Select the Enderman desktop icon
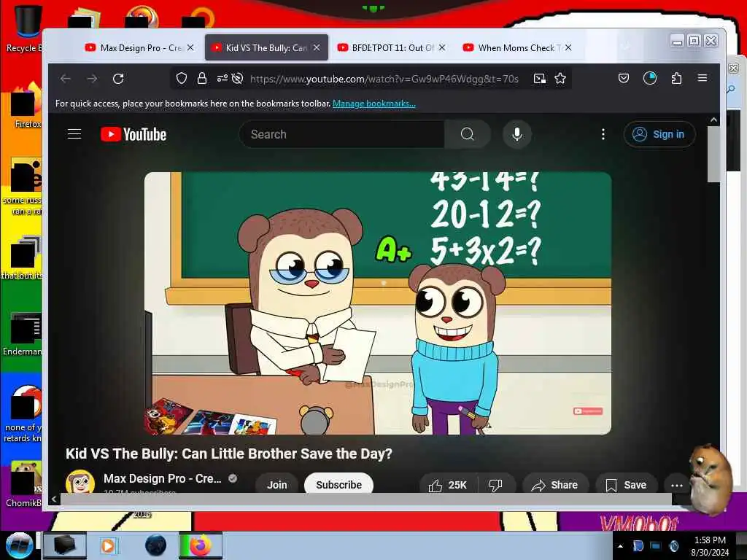This screenshot has height=560, width=747. click(23, 333)
